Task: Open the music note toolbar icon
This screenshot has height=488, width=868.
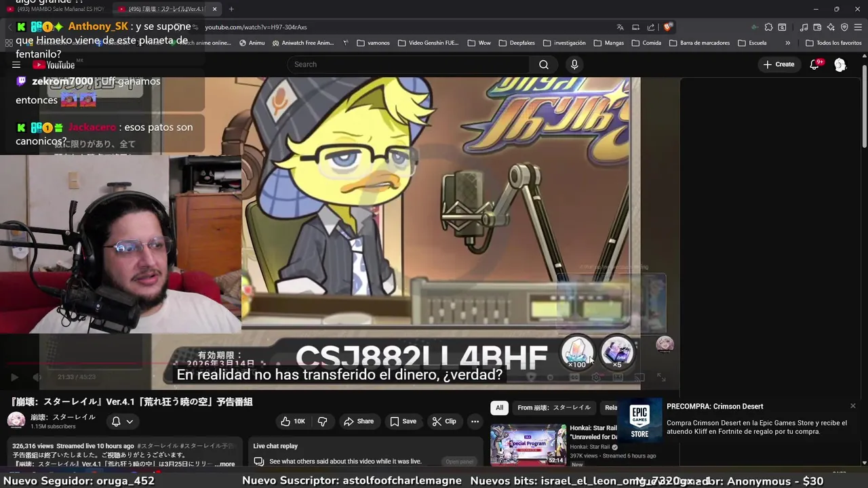Action: tap(804, 27)
